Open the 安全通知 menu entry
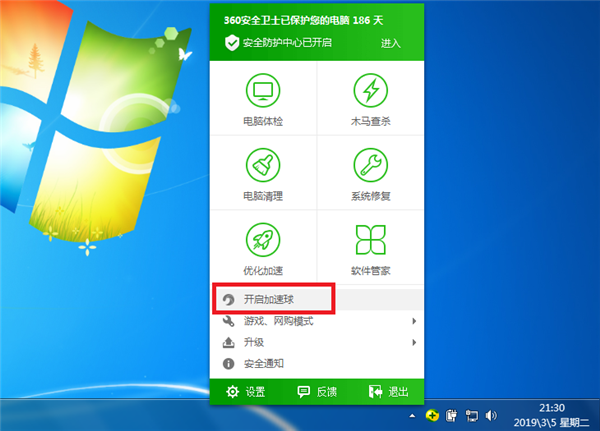The height and width of the screenshot is (431, 600). click(263, 364)
